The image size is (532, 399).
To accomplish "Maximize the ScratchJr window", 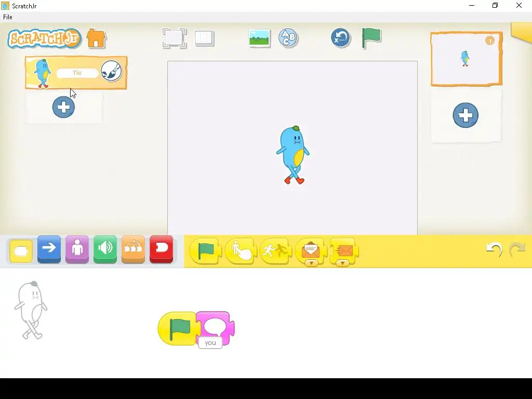I will coord(495,5).
